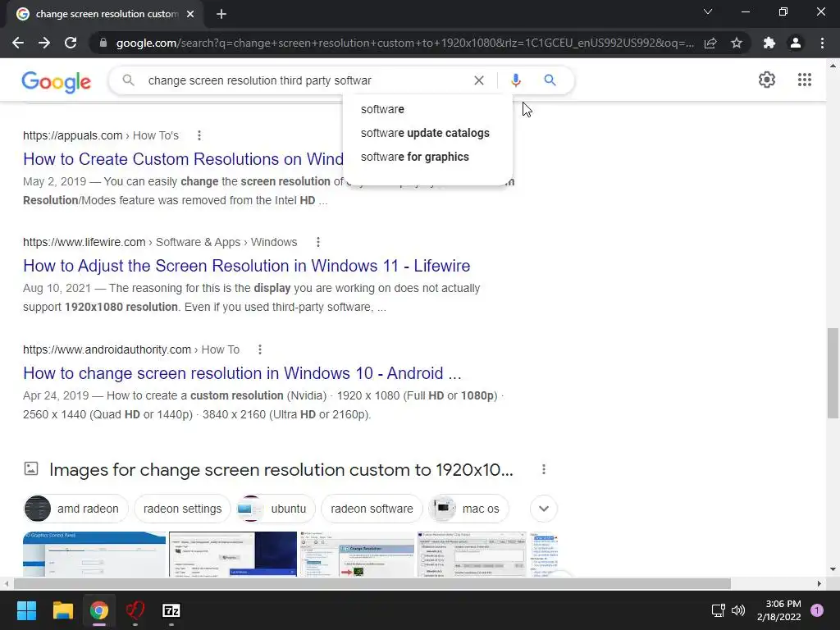Submit search with blue magnifier icon

[550, 80]
